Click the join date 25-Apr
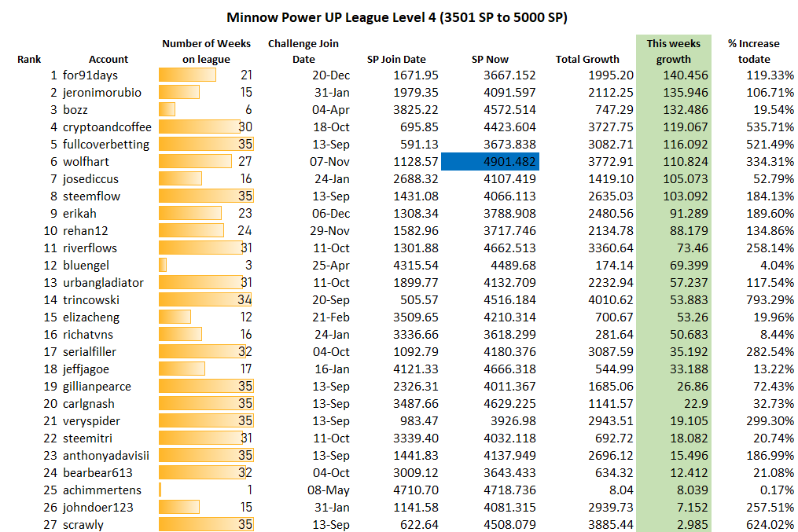 coord(331,266)
